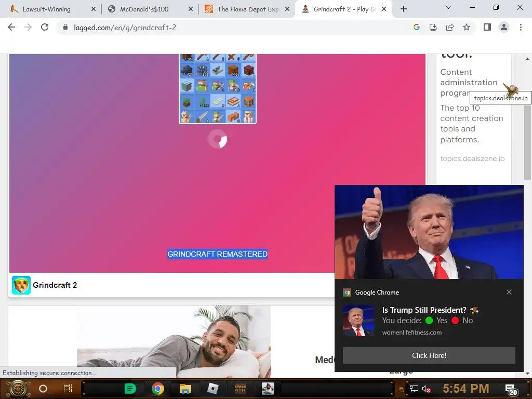The height and width of the screenshot is (399, 532).
Task: Expand the tab search dropdown
Action: (448, 7)
